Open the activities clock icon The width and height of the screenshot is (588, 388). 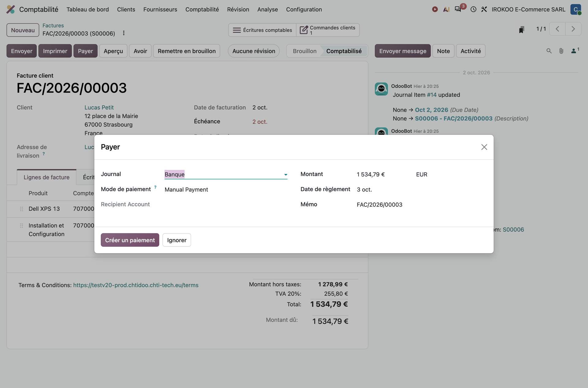[473, 9]
